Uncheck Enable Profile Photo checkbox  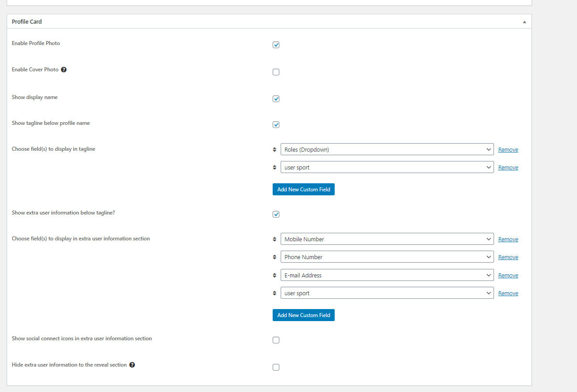point(276,45)
